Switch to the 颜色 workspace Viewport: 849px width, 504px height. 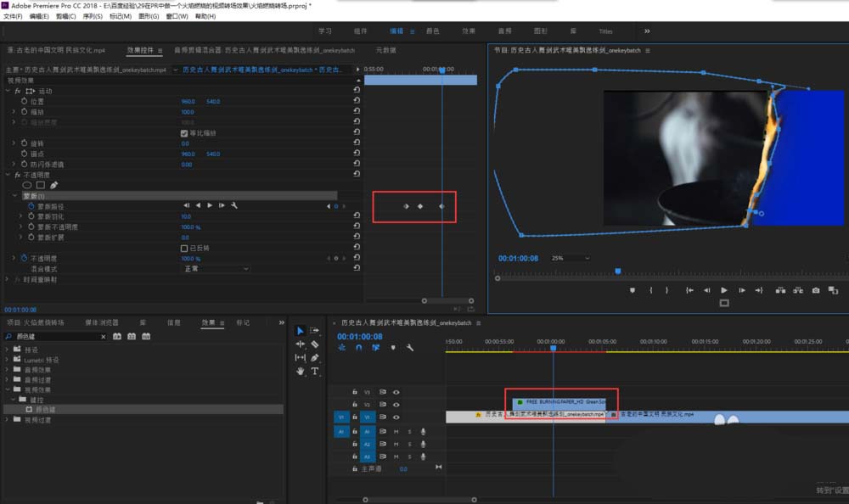point(433,31)
